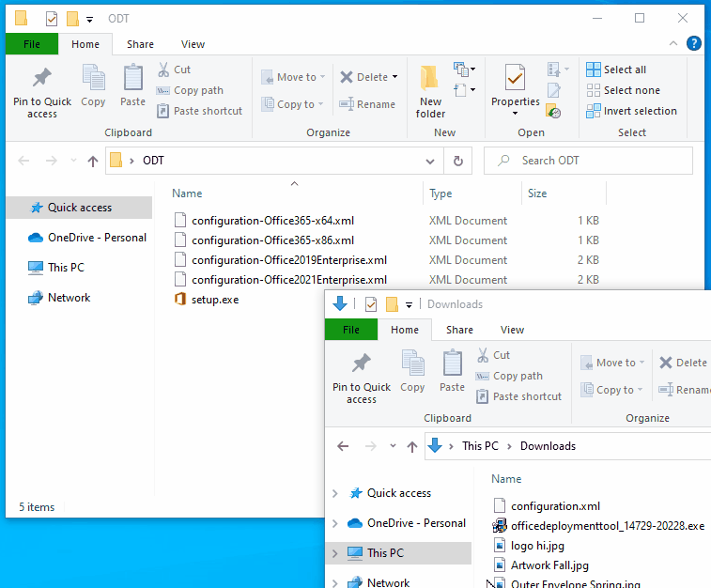Click Cut in Downloads ribbon
This screenshot has height=588, width=711.
493,355
